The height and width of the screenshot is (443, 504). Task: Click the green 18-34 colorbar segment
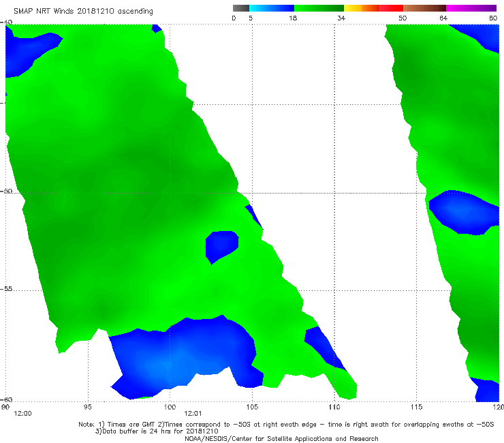pyautogui.click(x=319, y=8)
